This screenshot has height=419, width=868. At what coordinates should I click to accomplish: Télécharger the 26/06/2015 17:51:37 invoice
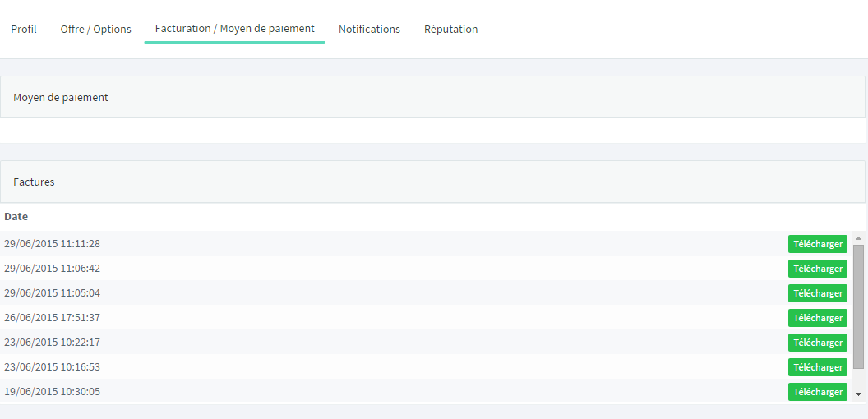818,318
